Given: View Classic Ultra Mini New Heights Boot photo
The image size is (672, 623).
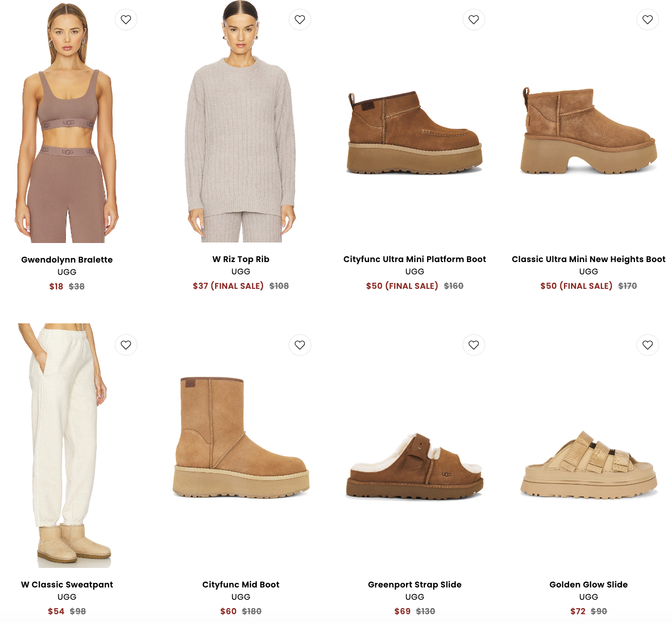Looking at the screenshot, I should [589, 131].
